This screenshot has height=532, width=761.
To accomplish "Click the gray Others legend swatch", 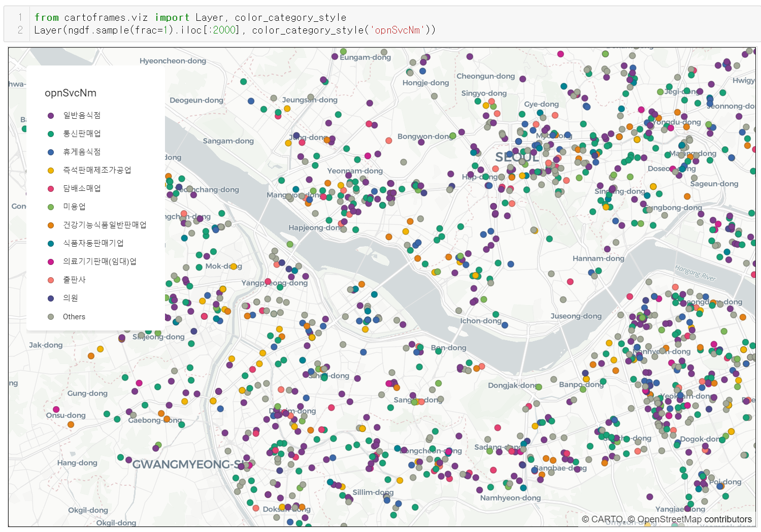I will (x=51, y=317).
